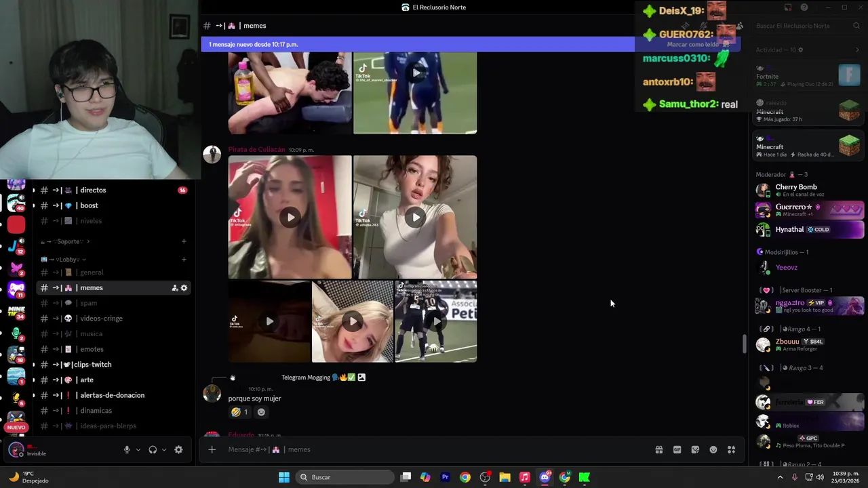Open the emoji picker in message bar
Image resolution: width=868 pixels, height=488 pixels.
pyautogui.click(x=713, y=449)
